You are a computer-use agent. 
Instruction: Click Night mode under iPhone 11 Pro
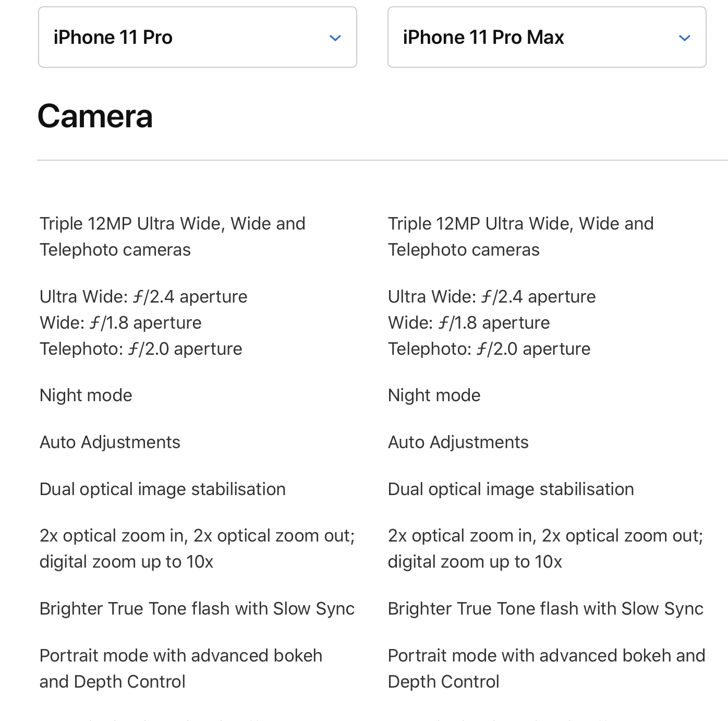pyautogui.click(x=86, y=395)
